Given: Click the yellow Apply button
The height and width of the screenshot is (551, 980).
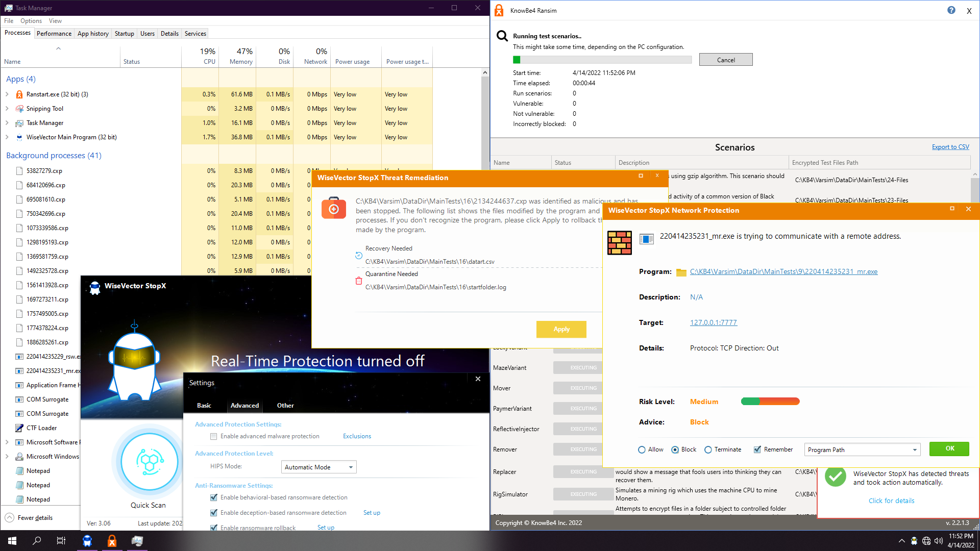Looking at the screenshot, I should pyautogui.click(x=561, y=329).
